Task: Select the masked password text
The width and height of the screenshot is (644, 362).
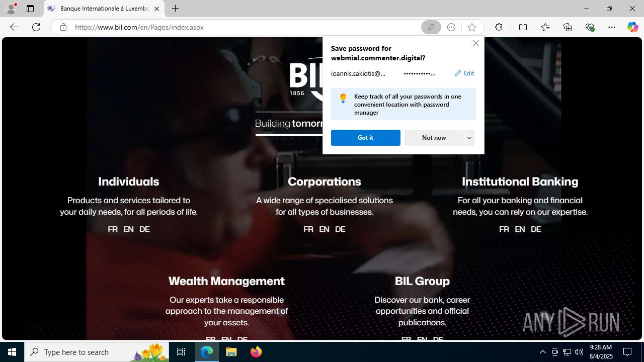Action: point(419,73)
